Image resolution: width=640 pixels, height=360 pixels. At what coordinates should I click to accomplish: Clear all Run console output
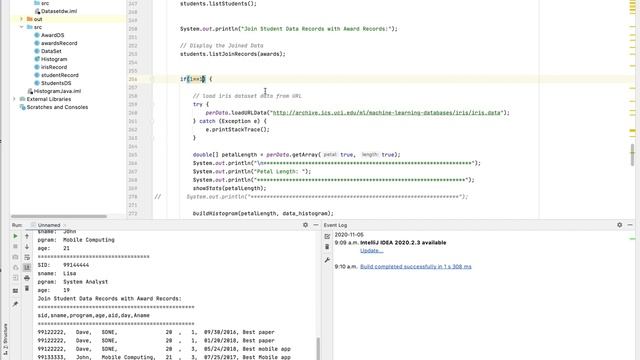27,289
